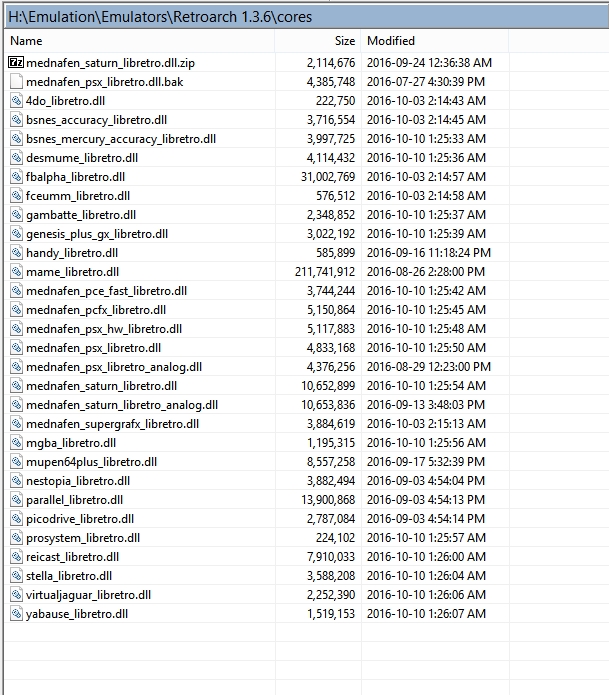Select the prosystem_libretro.dll file name
Screen dimensions: 609x695
[x=83, y=538]
